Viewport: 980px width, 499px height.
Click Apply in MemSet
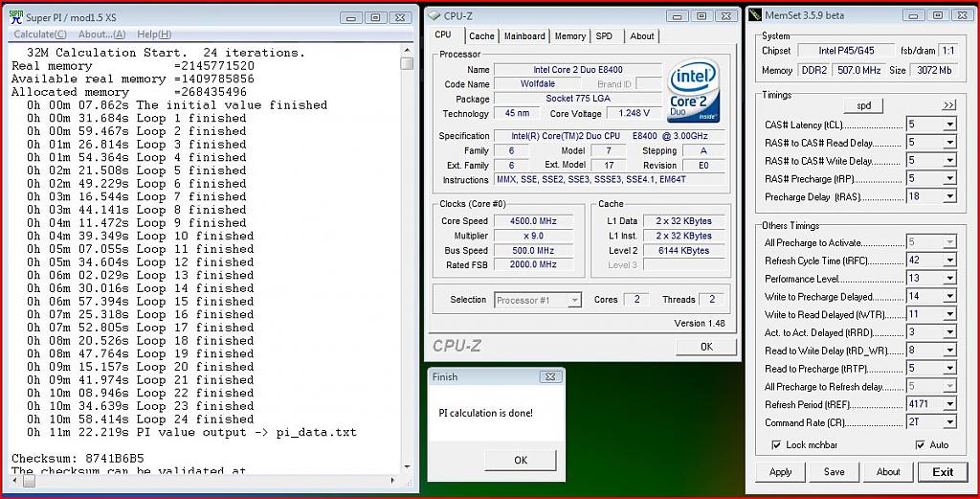click(x=780, y=472)
